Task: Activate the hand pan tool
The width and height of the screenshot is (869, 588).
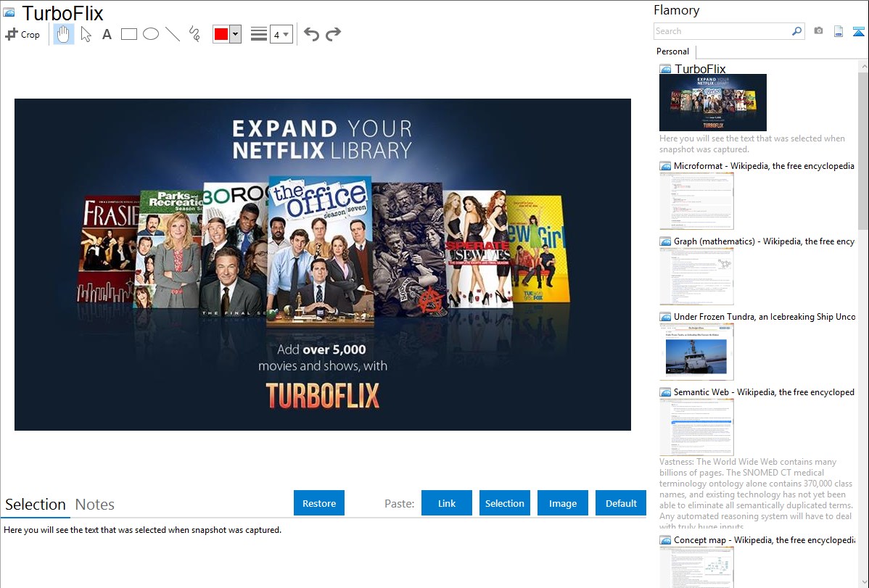Action: [63, 34]
